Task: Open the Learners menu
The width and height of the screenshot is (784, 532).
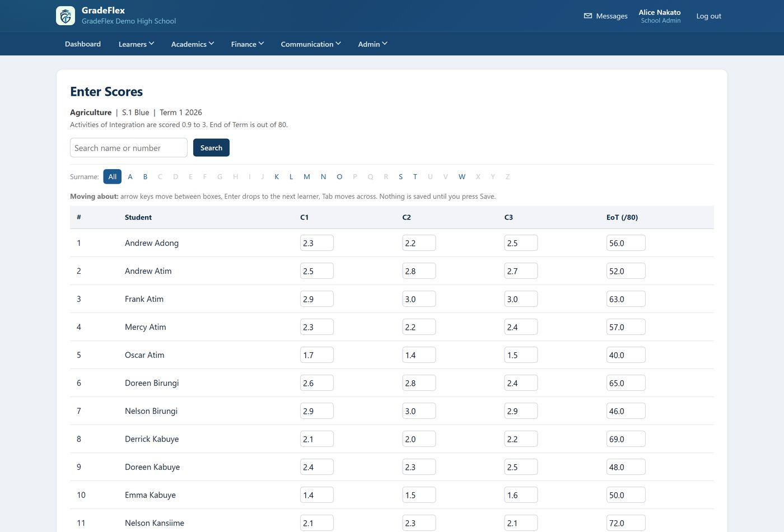Action: [136, 44]
